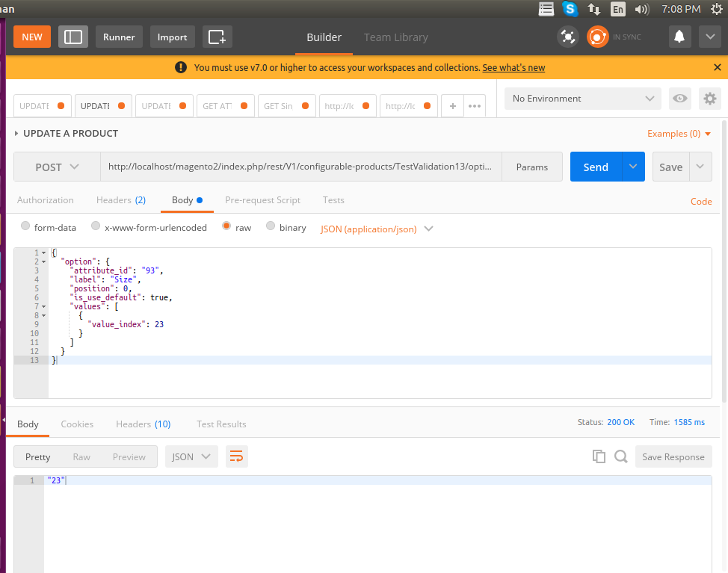Click the interceptor satellite icon
The width and height of the screenshot is (728, 573).
coord(568,37)
